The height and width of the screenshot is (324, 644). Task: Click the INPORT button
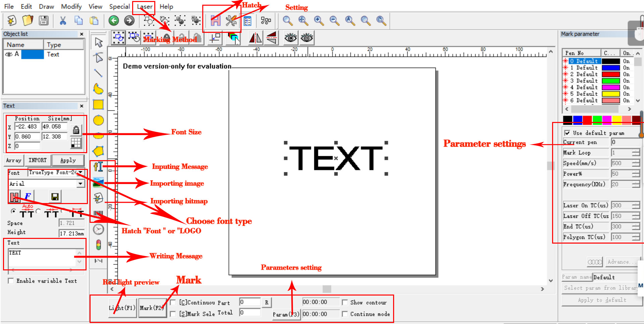(x=37, y=160)
